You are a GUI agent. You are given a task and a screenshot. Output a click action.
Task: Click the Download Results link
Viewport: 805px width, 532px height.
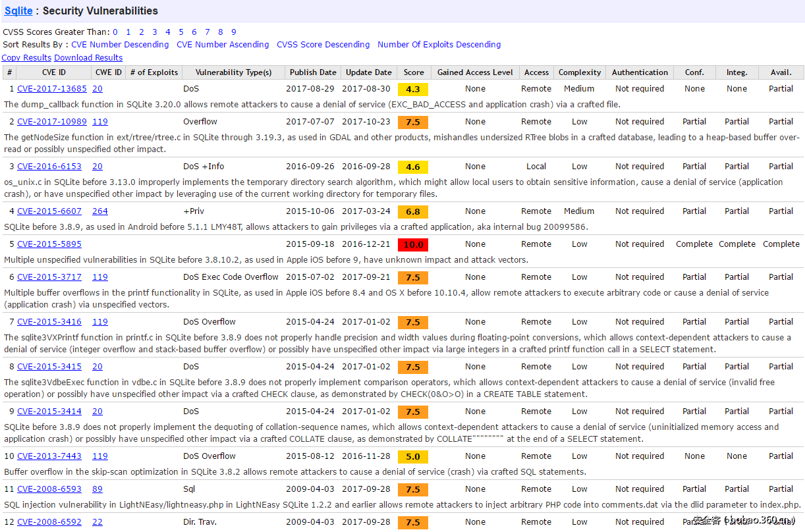coord(88,57)
